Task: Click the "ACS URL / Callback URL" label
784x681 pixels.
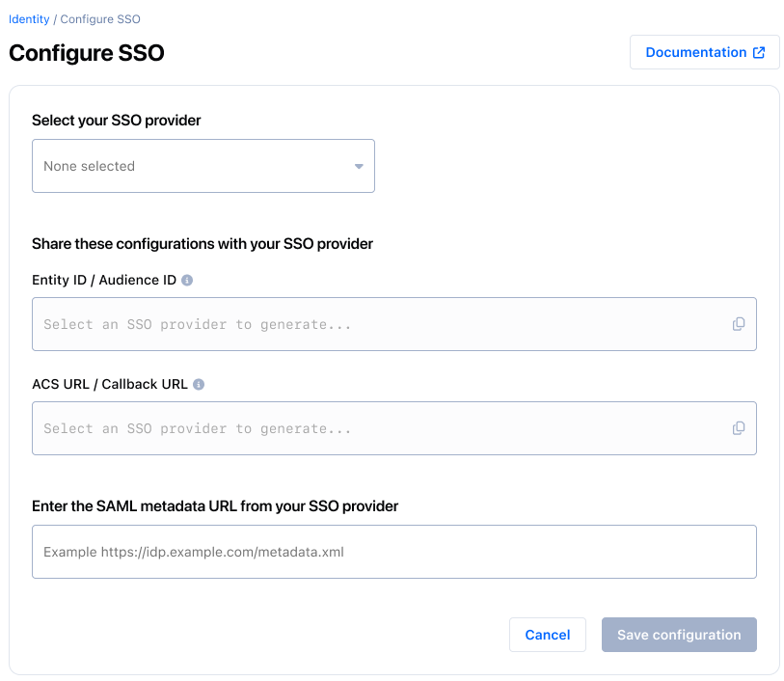Action: (x=110, y=384)
